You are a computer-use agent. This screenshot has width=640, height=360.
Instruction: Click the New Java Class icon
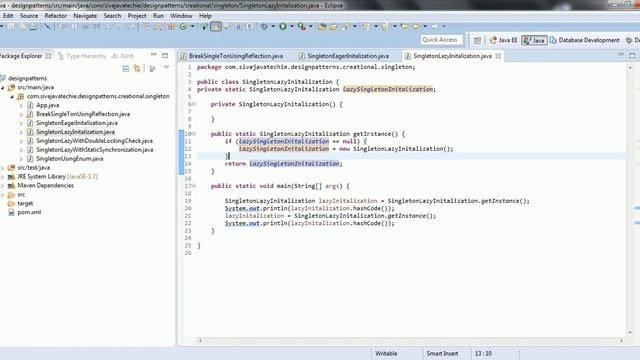pyautogui.click(x=183, y=27)
